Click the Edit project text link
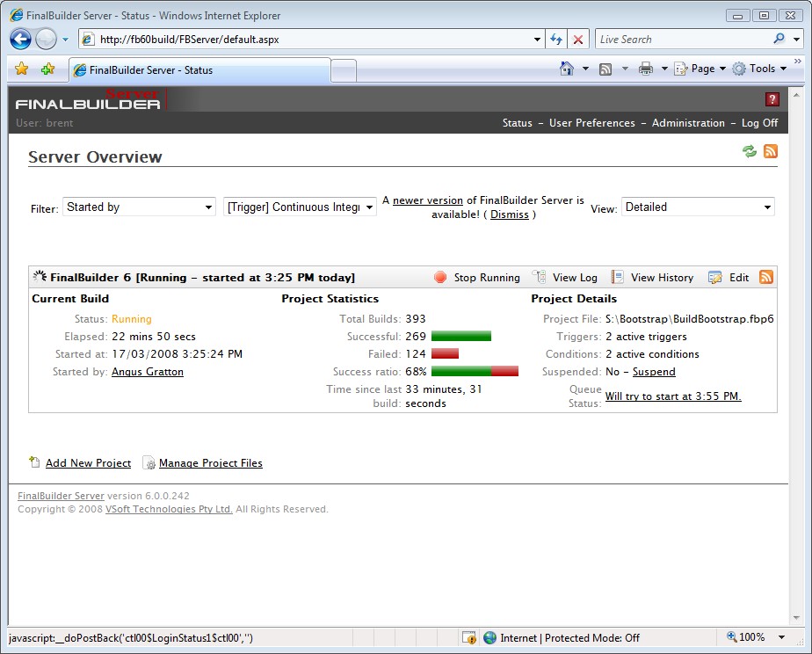The image size is (812, 654). click(x=739, y=278)
